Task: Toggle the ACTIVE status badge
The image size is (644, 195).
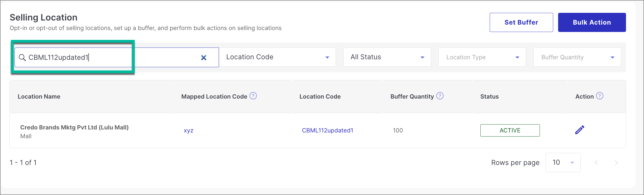Action: click(x=510, y=130)
